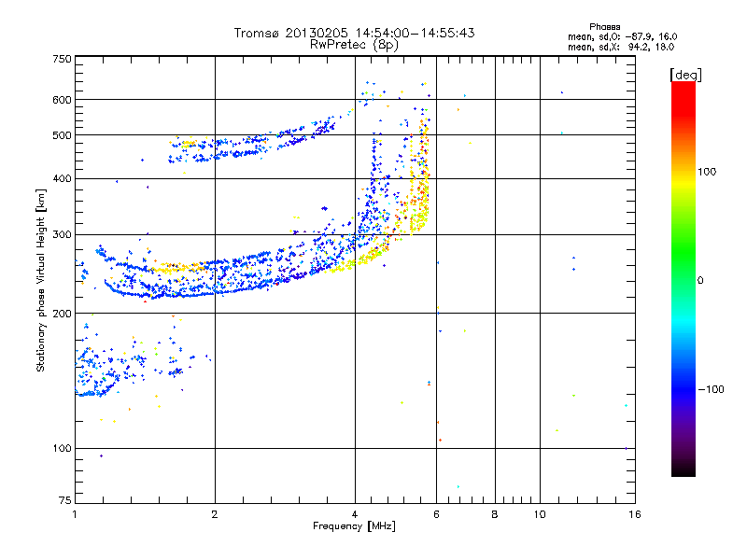
Task: Click the y-axis tick label "600"
Action: point(63,100)
